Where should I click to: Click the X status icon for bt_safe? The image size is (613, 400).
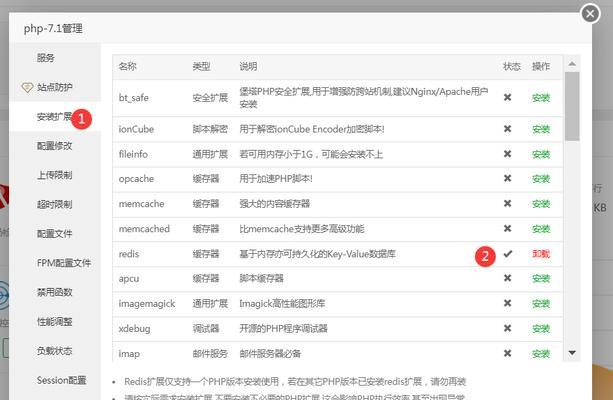coord(507,97)
